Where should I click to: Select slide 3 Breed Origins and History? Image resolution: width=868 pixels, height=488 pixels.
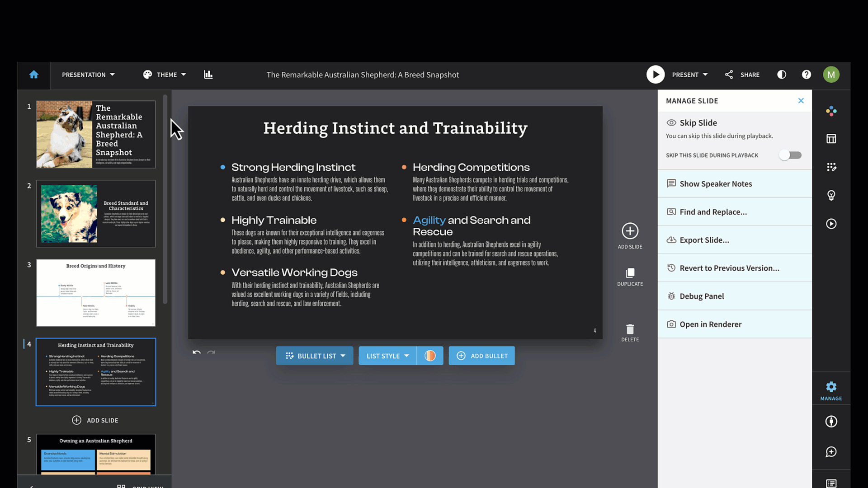click(x=96, y=292)
